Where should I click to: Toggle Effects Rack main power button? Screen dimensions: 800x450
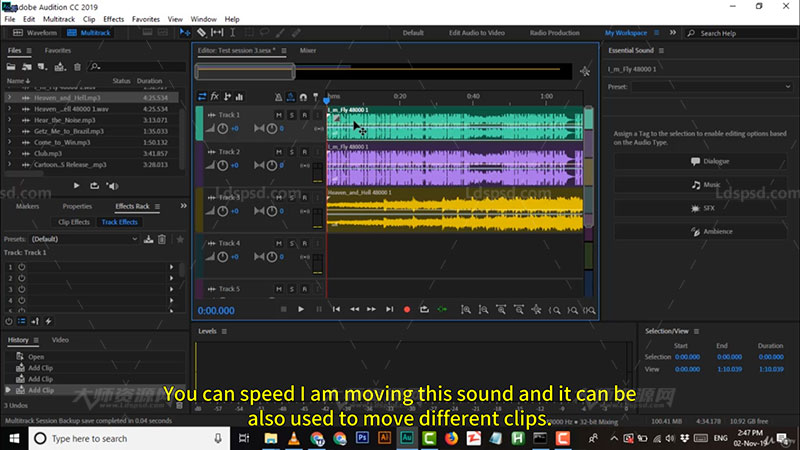click(9, 321)
